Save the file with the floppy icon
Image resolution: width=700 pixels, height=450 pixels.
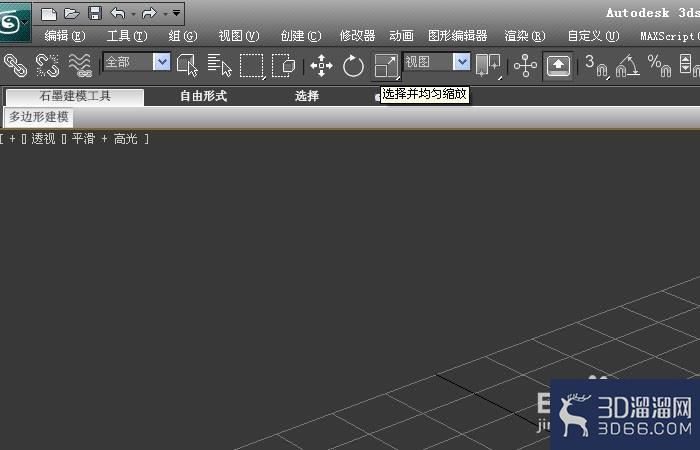click(x=95, y=13)
